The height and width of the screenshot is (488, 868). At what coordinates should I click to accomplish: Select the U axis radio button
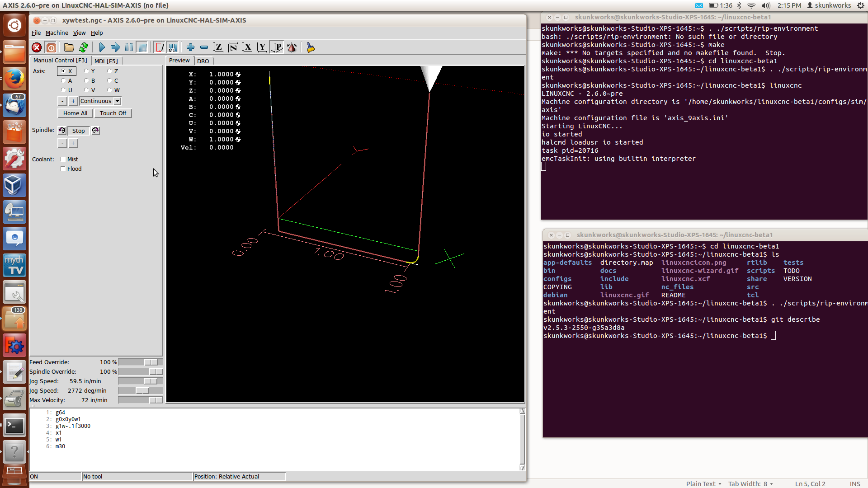(x=66, y=90)
